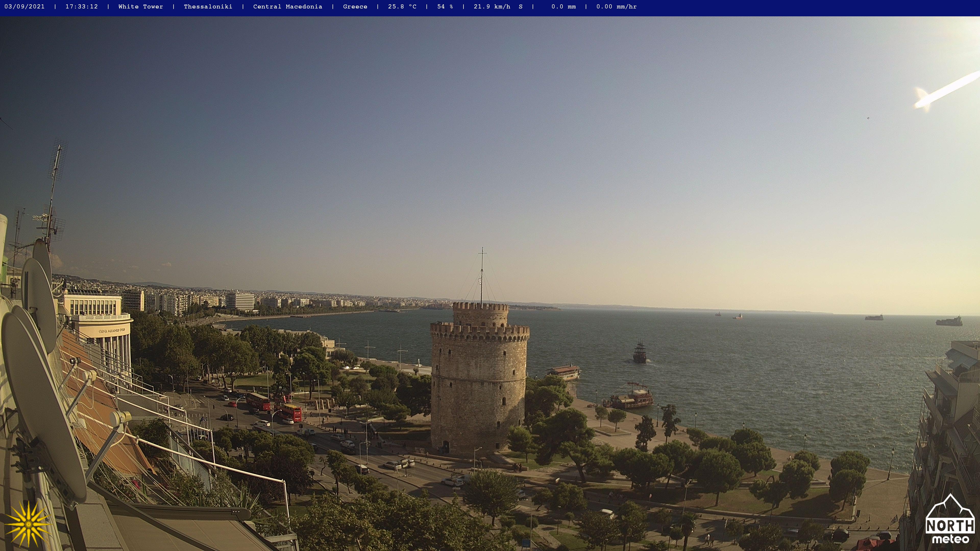
Task: Click the date 03/09/2021 in header
Action: click(x=24, y=6)
